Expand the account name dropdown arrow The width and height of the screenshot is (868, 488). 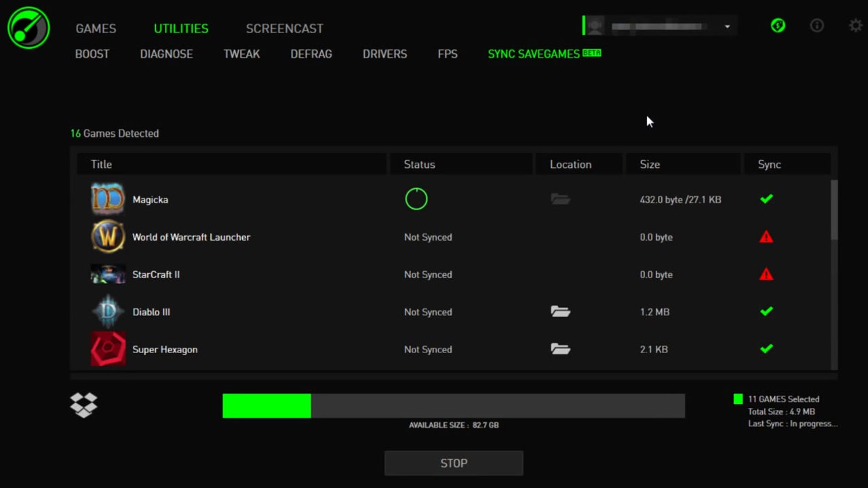click(x=727, y=27)
